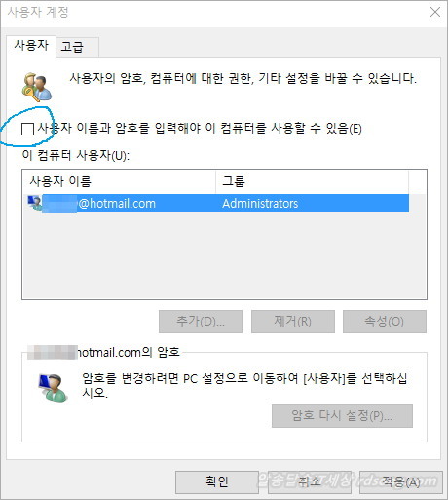
Task: Enable the require username and password checkbox
Action: [x=27, y=129]
